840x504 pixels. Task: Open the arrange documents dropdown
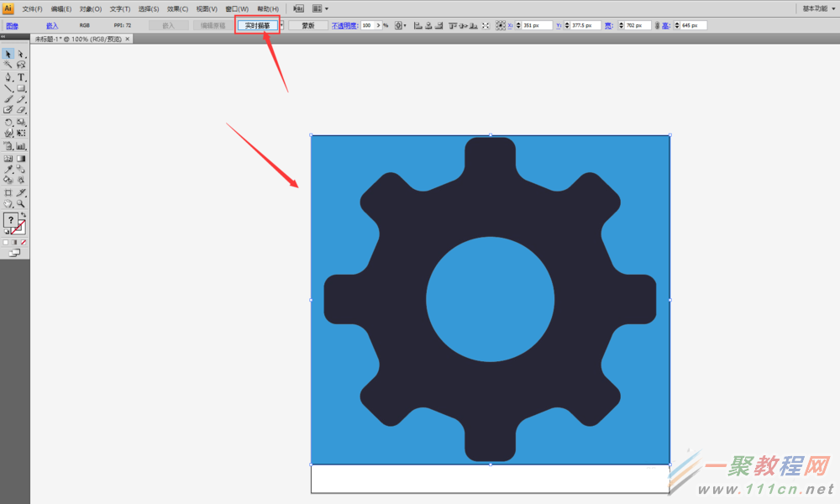click(320, 8)
